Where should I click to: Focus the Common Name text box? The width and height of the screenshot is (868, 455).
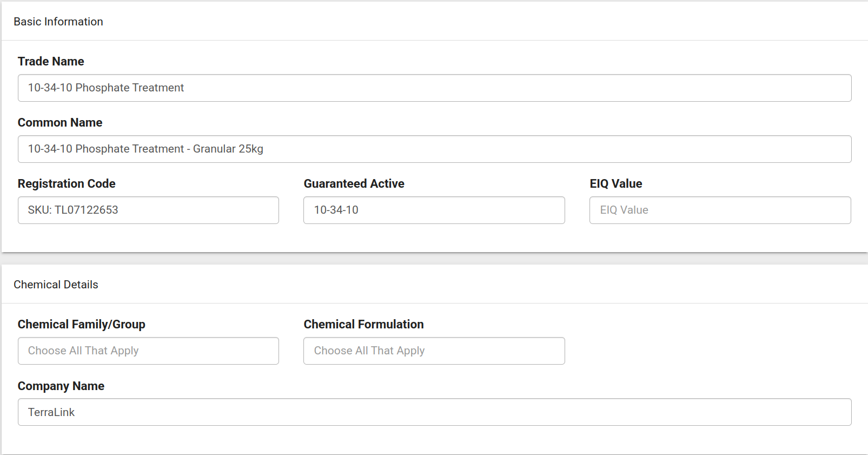(x=434, y=149)
